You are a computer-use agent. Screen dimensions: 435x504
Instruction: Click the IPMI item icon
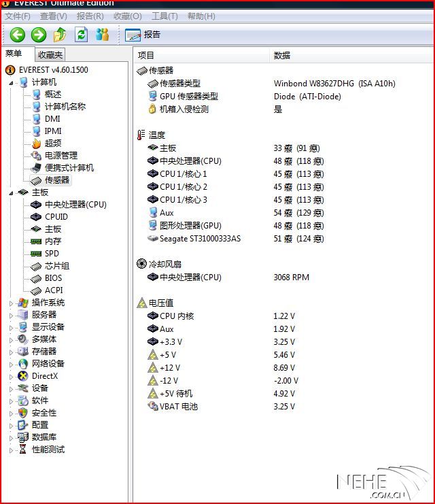(37, 131)
